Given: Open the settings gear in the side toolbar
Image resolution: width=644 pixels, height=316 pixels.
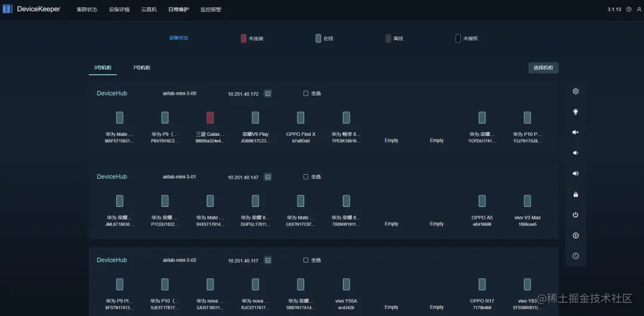Looking at the screenshot, I should 575,91.
